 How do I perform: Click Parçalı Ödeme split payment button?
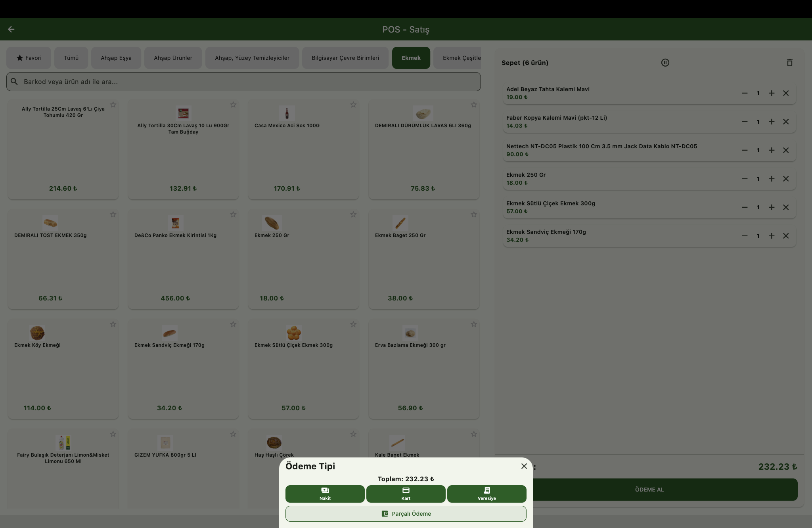[406, 513]
